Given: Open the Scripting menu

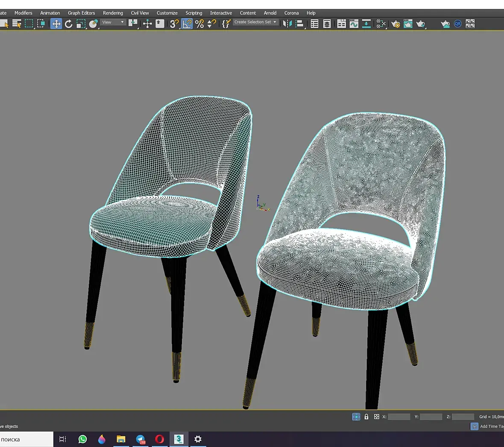Looking at the screenshot, I should (194, 13).
